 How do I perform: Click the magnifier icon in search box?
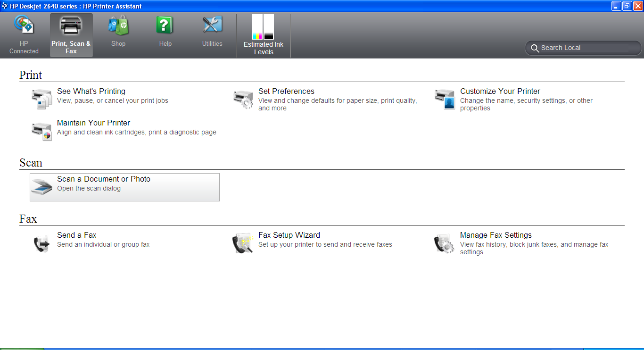point(535,48)
